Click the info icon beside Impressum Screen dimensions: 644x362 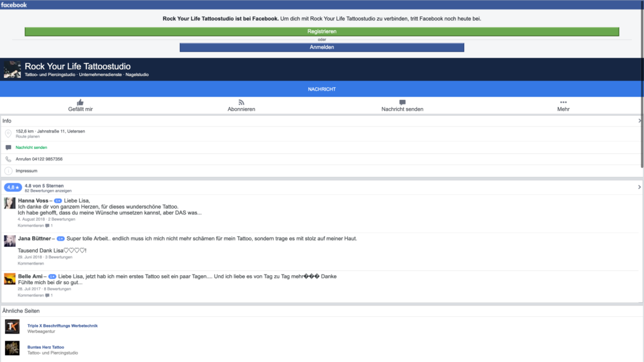tap(8, 171)
